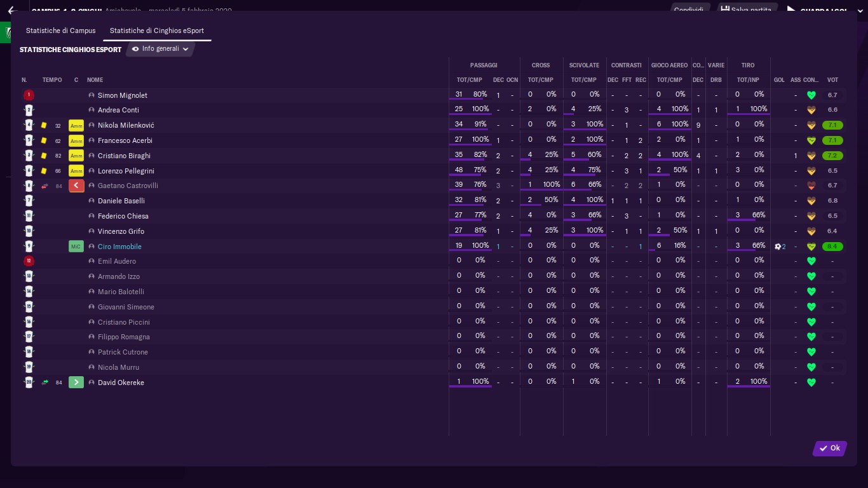Click Emil Audero's red goalkeeper shirt icon

[29, 261]
